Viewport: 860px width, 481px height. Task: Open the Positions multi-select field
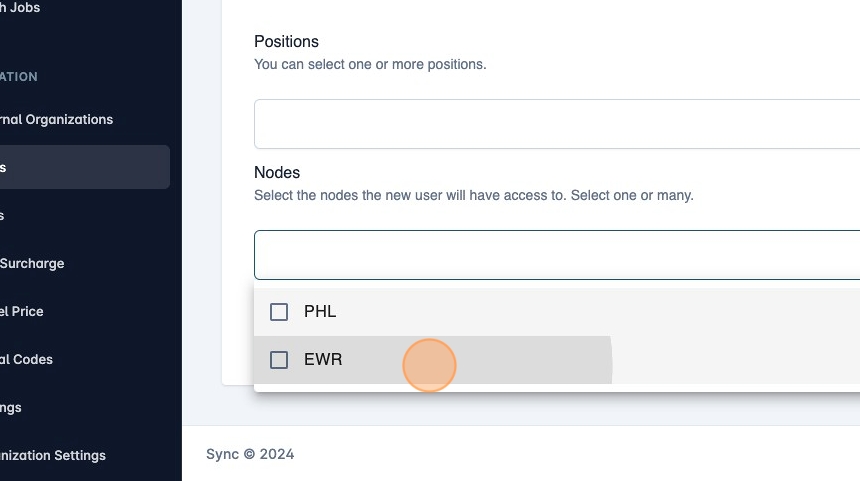[556, 124]
